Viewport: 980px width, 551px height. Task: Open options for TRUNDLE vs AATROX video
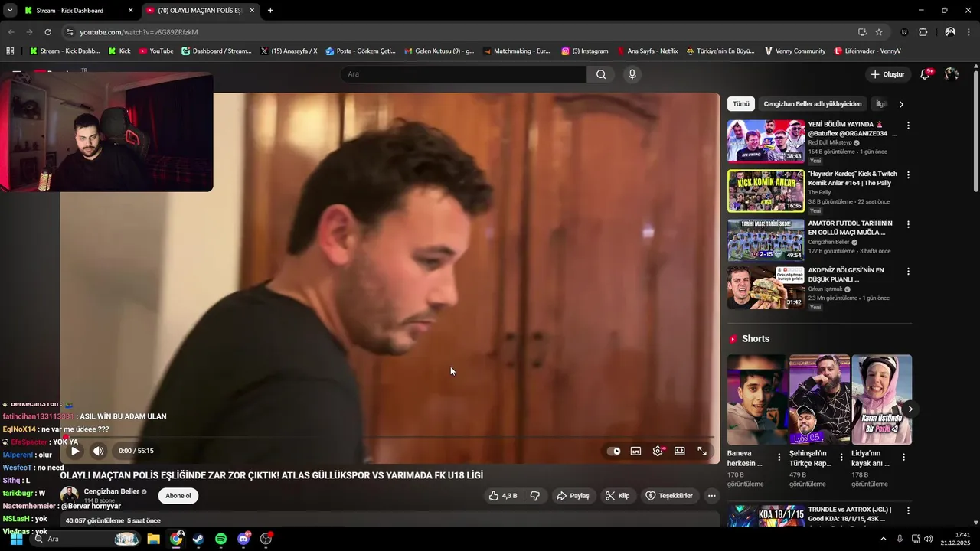pos(909,510)
